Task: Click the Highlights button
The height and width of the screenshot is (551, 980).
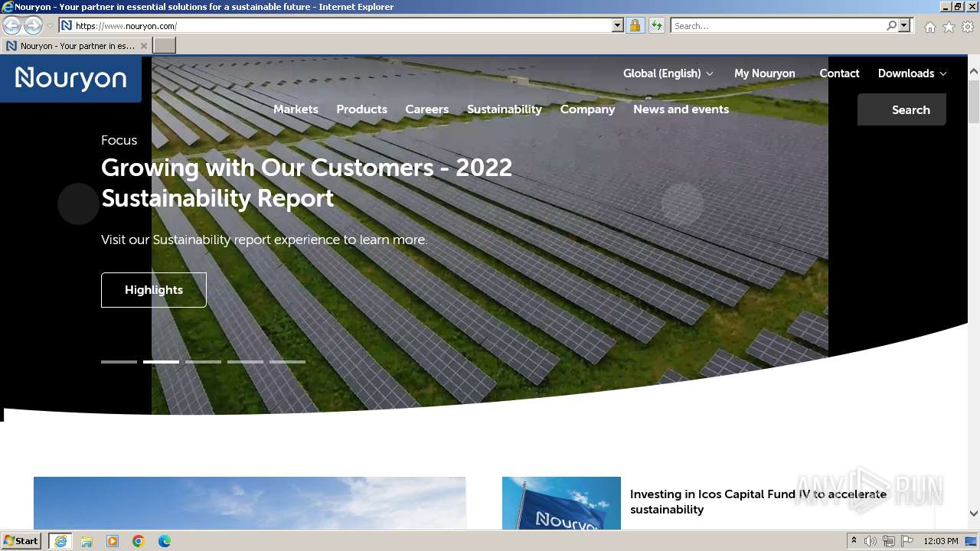Action: point(154,290)
